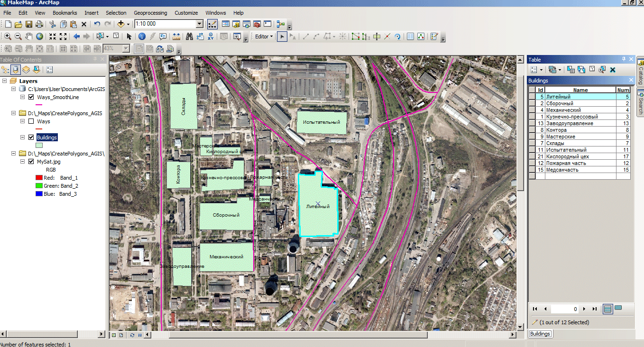Open the Editor toolbar Attributes window

coord(411,37)
